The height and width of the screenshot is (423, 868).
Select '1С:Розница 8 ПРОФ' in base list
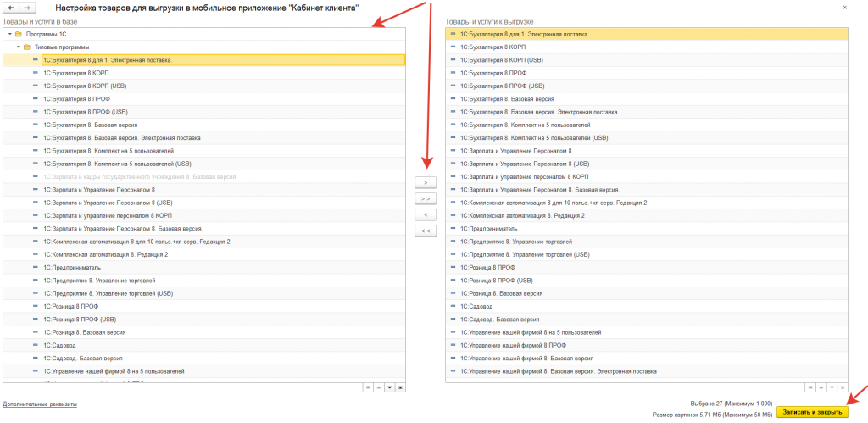[x=204, y=307]
